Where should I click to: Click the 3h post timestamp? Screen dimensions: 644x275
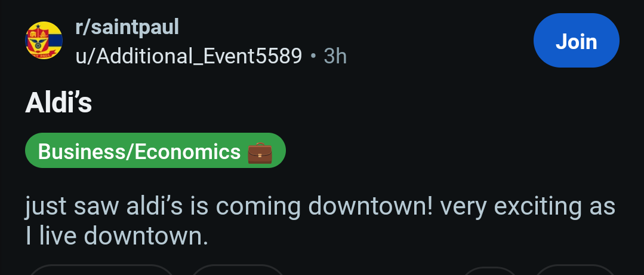point(335,56)
